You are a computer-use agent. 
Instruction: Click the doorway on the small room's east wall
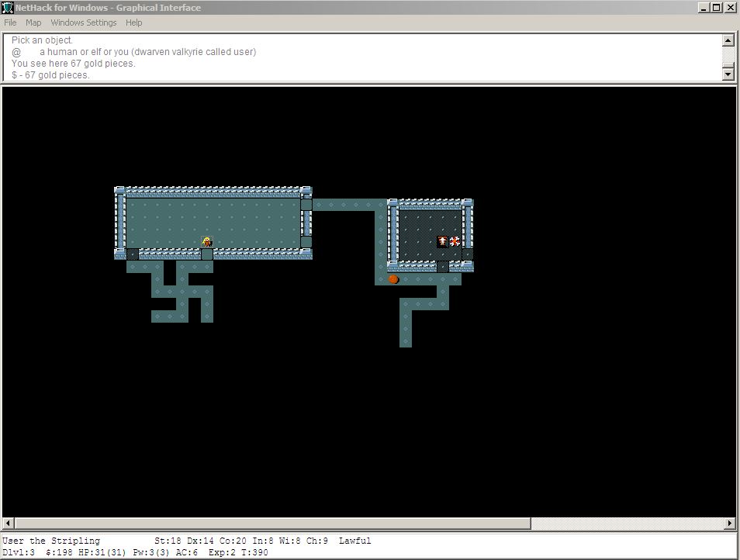click(467, 254)
